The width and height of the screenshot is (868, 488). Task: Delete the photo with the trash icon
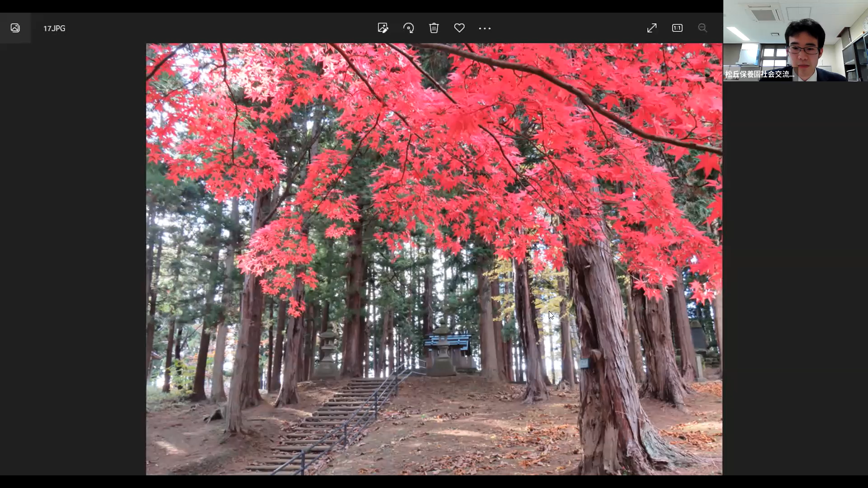[x=434, y=28]
